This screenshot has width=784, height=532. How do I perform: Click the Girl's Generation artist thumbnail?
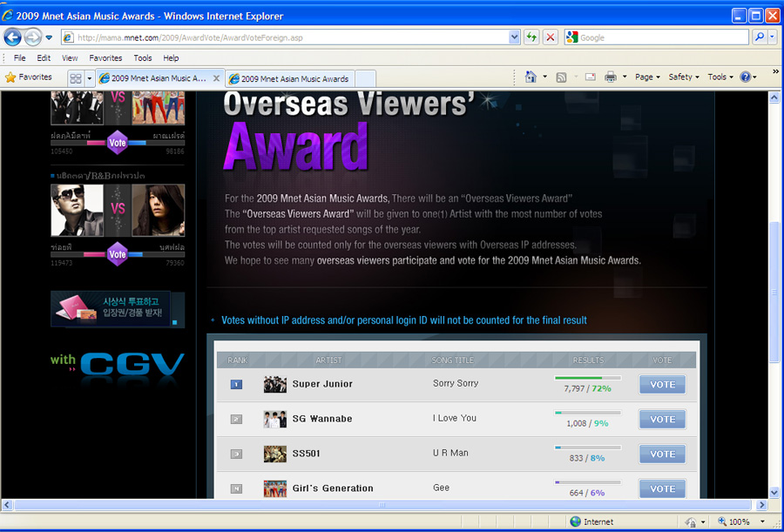(x=275, y=488)
